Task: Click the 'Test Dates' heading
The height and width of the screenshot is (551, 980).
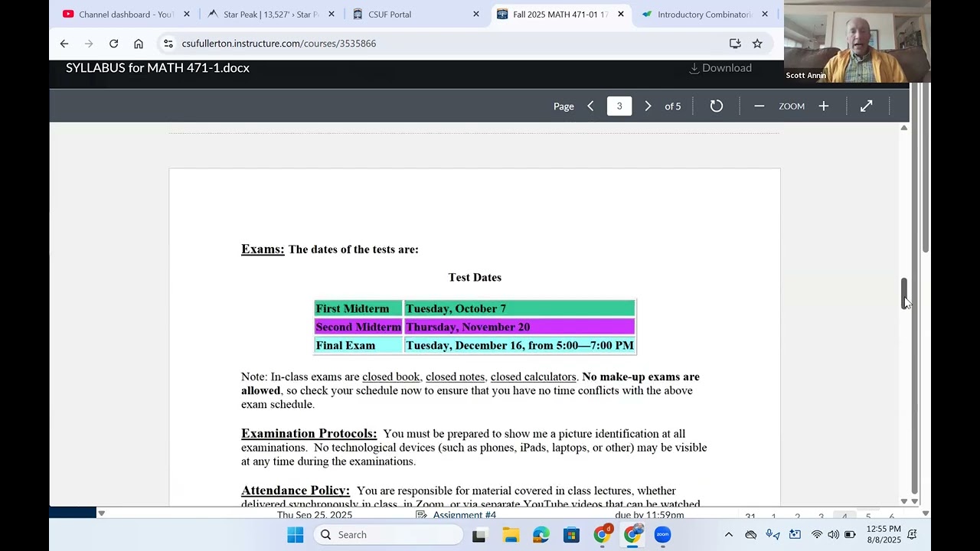Action: point(475,278)
